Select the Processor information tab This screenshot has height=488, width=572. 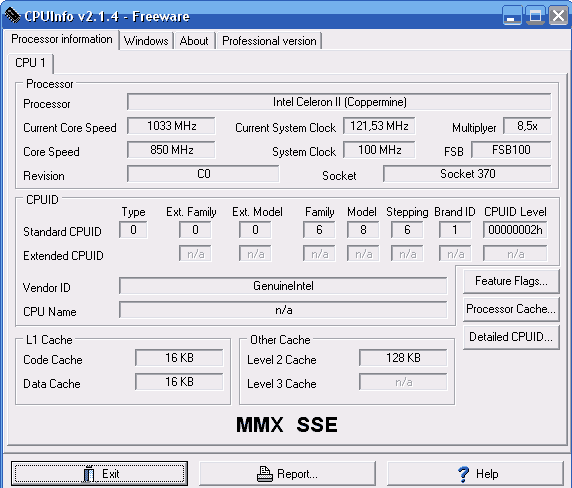[62, 39]
